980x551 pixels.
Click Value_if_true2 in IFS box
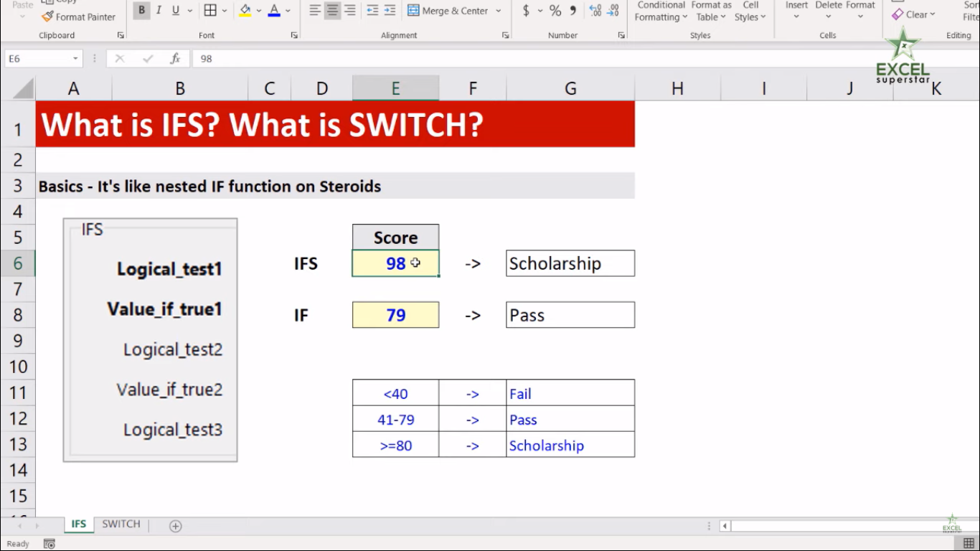[169, 390]
